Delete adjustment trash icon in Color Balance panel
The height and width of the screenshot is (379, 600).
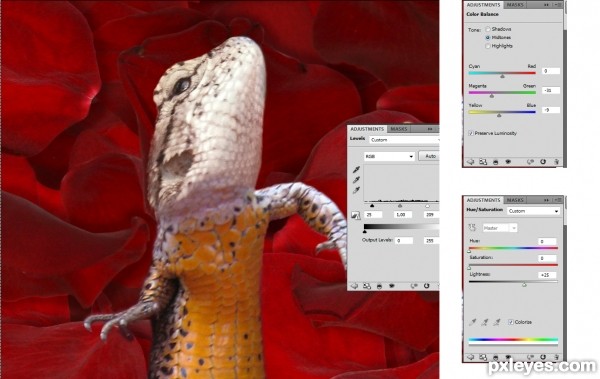[x=556, y=162]
